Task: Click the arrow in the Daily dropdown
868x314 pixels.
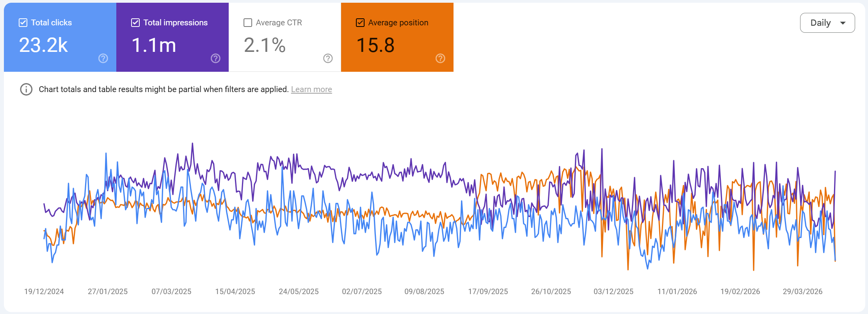Action: [843, 23]
